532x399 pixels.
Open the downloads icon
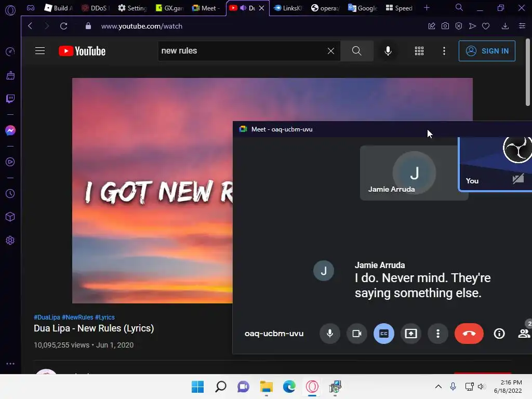[505, 26]
